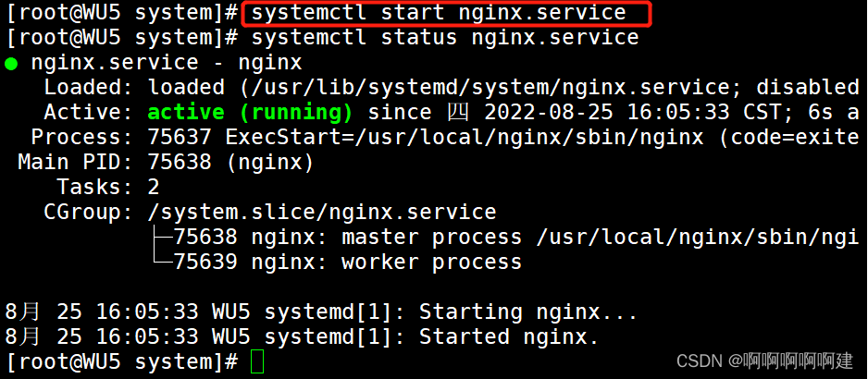Click 'ExecStart=/usr/local/nginx/sbin/nginx' text

465,137
